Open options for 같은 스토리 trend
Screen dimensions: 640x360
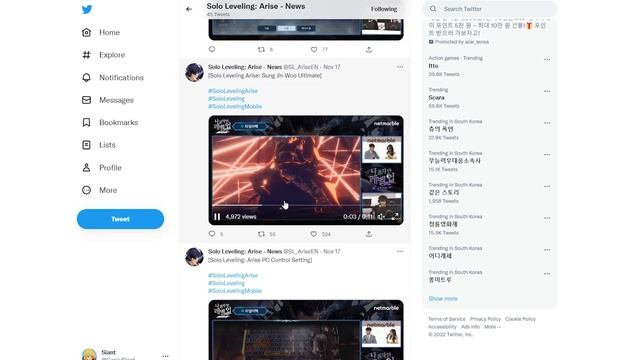click(x=547, y=187)
